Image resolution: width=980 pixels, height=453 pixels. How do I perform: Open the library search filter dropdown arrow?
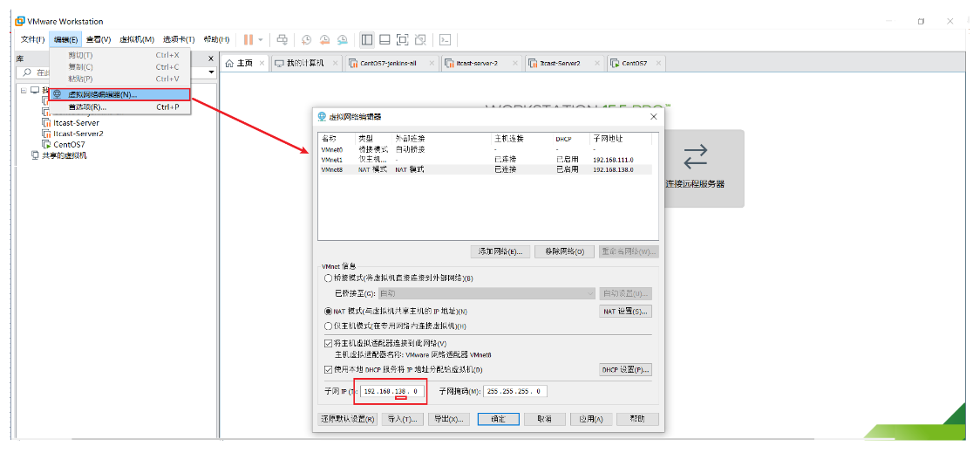tap(211, 72)
